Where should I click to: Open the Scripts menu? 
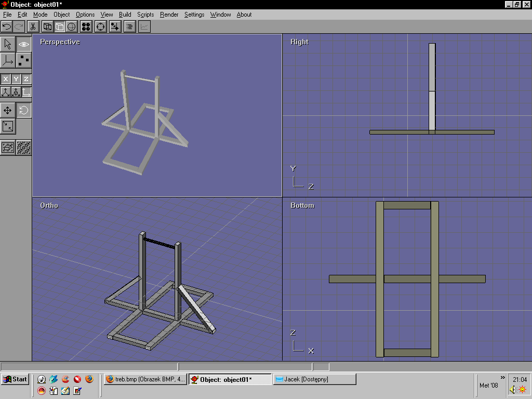145,15
